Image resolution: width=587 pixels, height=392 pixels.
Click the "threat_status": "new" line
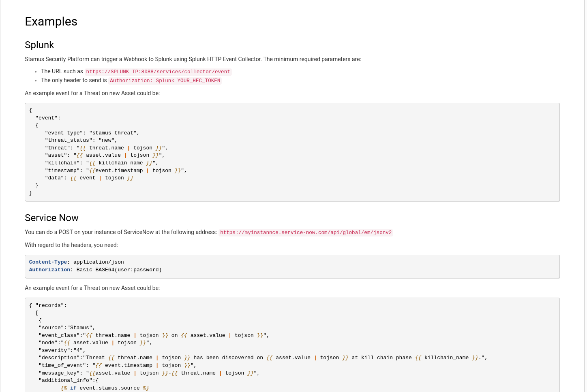click(81, 140)
